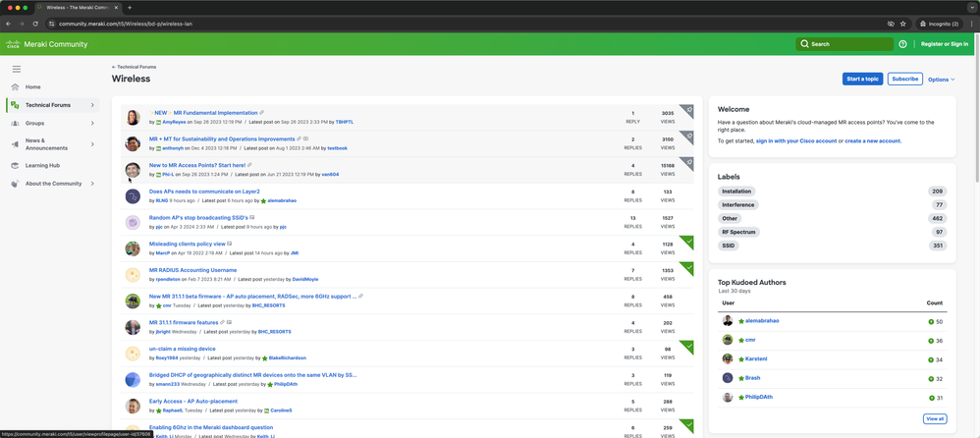Open browser three-dot menu
This screenshot has height=438, width=980.
click(971, 24)
